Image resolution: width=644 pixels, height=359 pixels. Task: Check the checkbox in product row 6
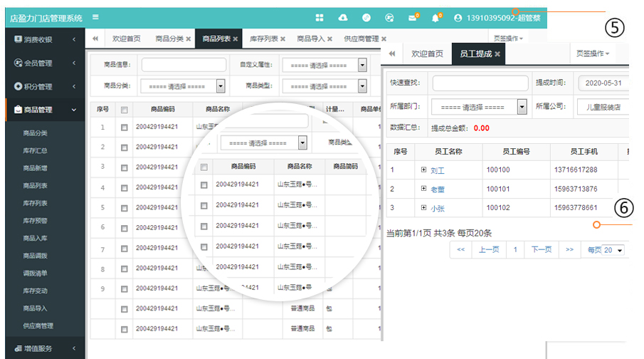coord(124,228)
